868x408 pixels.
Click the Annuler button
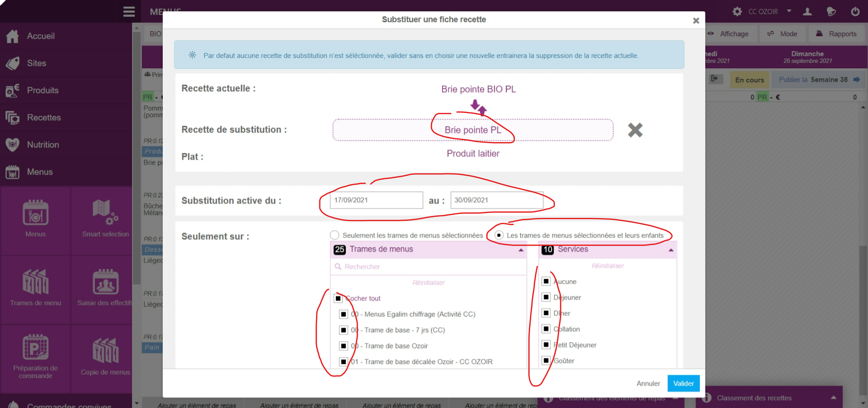tap(648, 384)
